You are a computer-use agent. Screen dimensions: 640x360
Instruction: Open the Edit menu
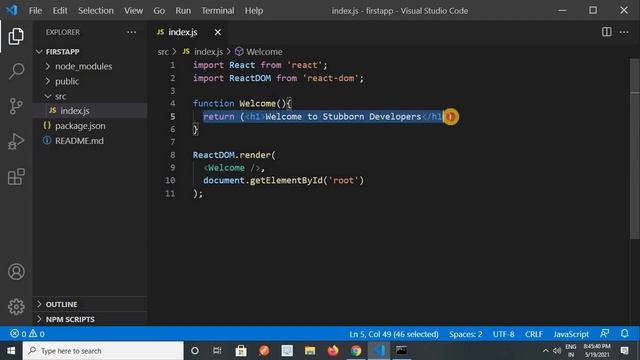pos(60,11)
